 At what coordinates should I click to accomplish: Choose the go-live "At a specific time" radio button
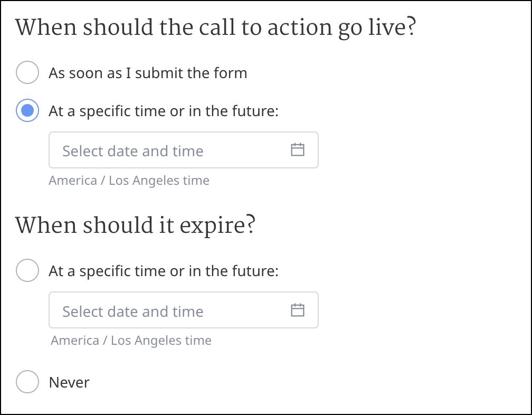click(x=27, y=111)
